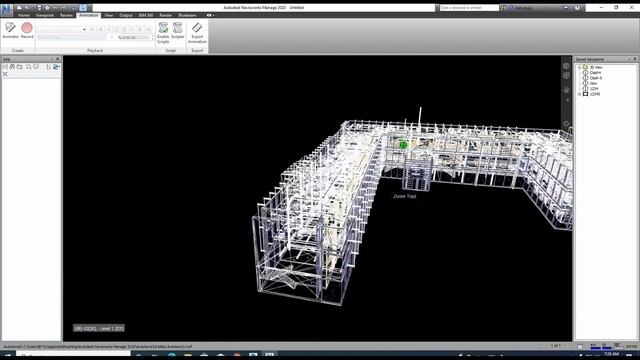Click the Level 1 grid location label
640x360 pixels.
point(99,328)
